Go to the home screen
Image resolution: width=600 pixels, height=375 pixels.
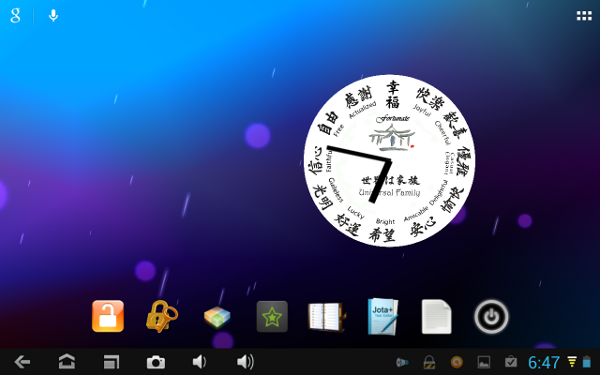point(67,361)
